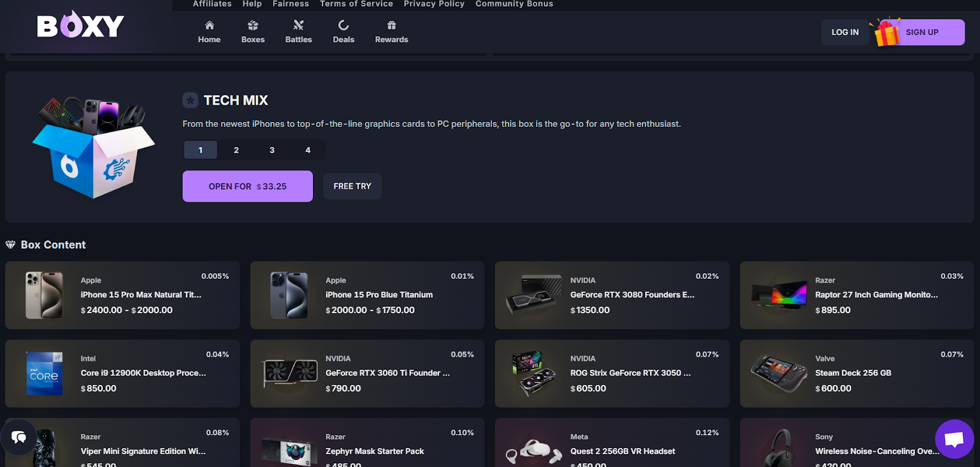Open the Affiliates link
Viewport: 980px width, 467px height.
213,4
